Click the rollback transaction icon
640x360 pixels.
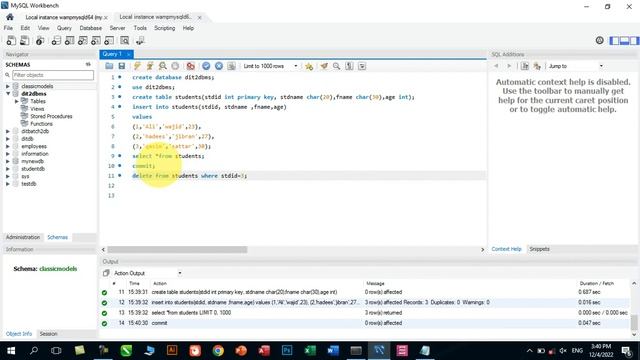click(x=219, y=66)
